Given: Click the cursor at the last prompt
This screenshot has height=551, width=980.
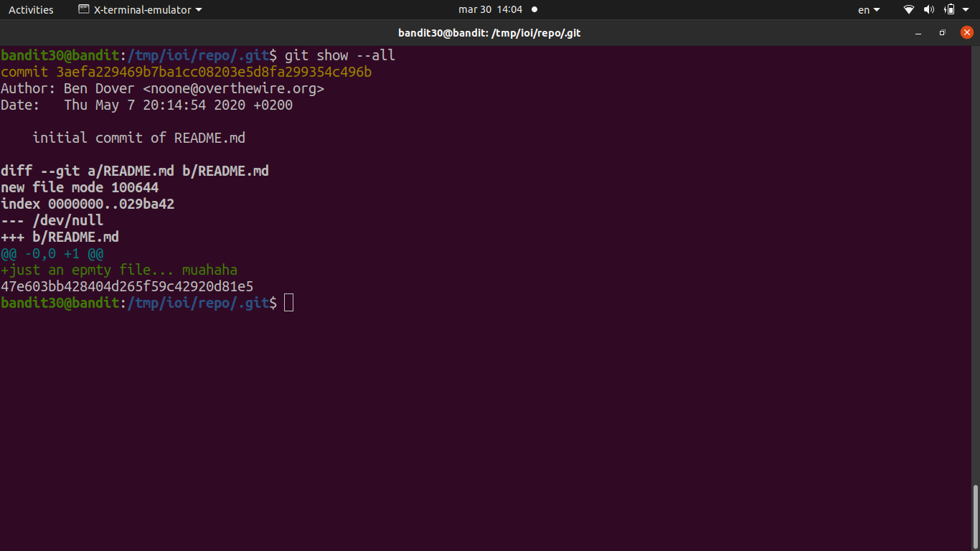Looking at the screenshot, I should (x=288, y=303).
